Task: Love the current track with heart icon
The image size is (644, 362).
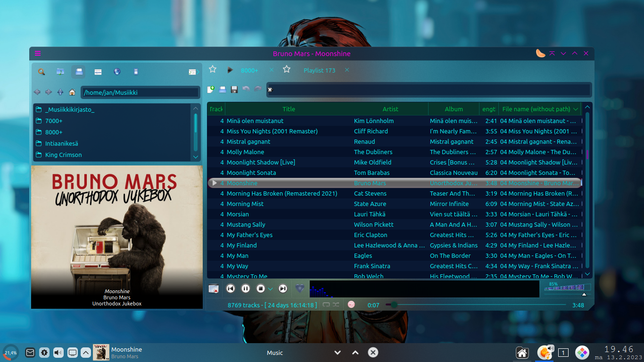Action: (x=300, y=288)
